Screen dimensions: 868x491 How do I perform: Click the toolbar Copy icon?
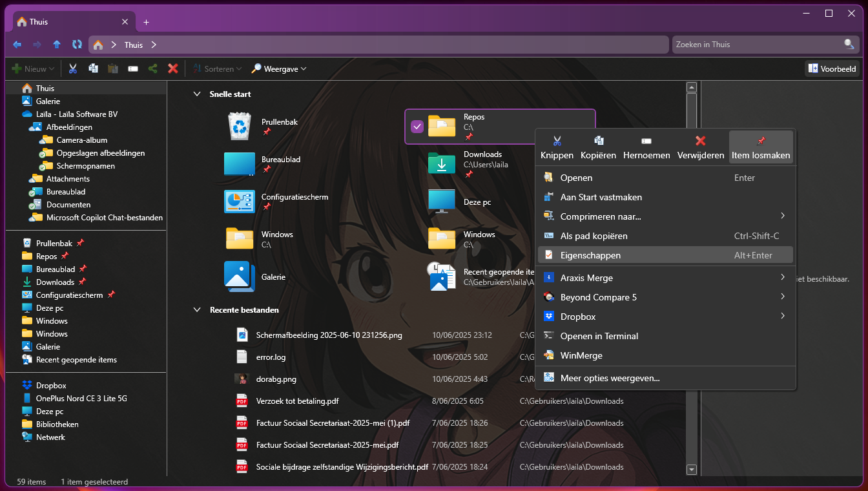[93, 68]
